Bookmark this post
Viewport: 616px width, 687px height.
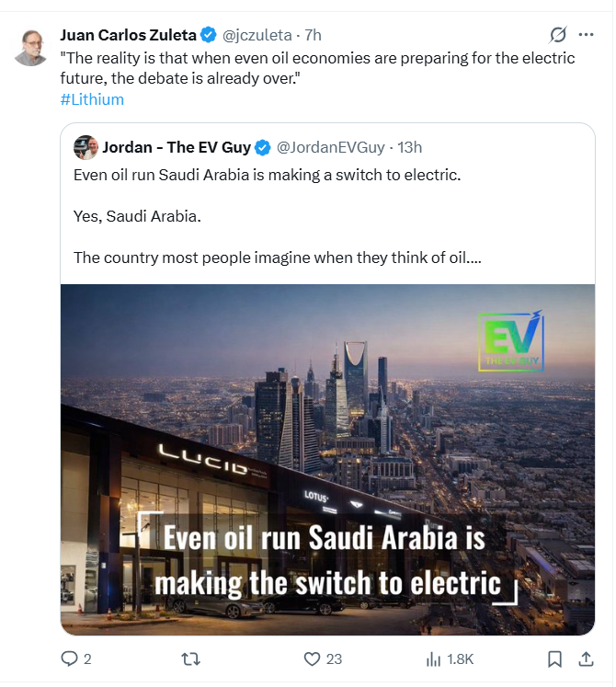pos(554,658)
